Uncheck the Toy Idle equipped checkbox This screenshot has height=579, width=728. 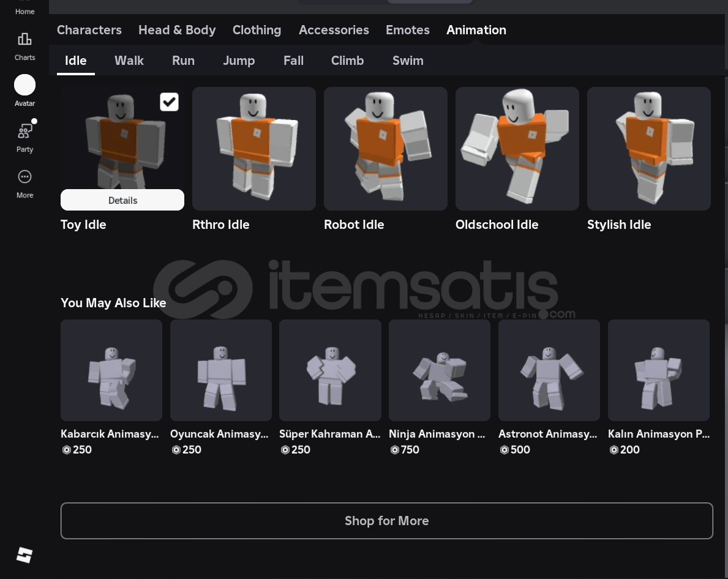click(169, 102)
